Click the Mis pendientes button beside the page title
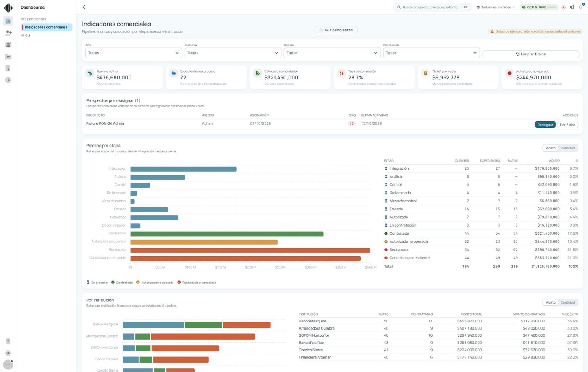The image size is (588, 372). (336, 30)
